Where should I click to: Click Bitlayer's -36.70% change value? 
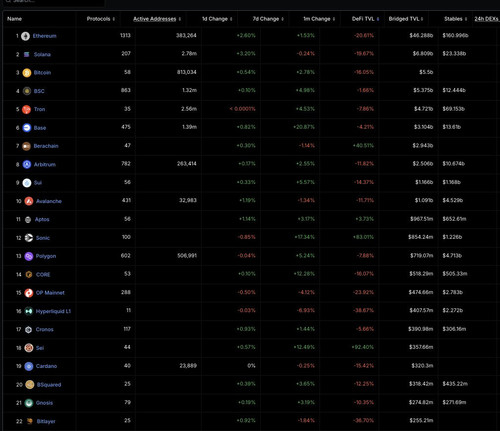coord(363,421)
